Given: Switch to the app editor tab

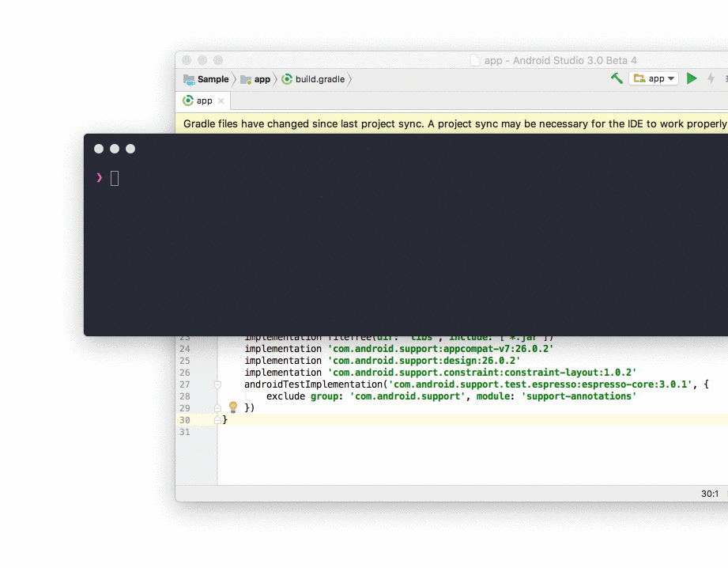Looking at the screenshot, I should (x=204, y=101).
